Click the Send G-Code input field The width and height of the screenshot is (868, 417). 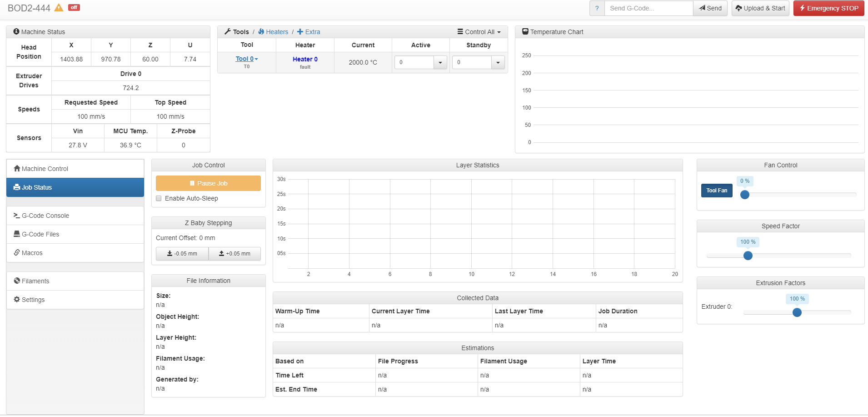pyautogui.click(x=649, y=8)
